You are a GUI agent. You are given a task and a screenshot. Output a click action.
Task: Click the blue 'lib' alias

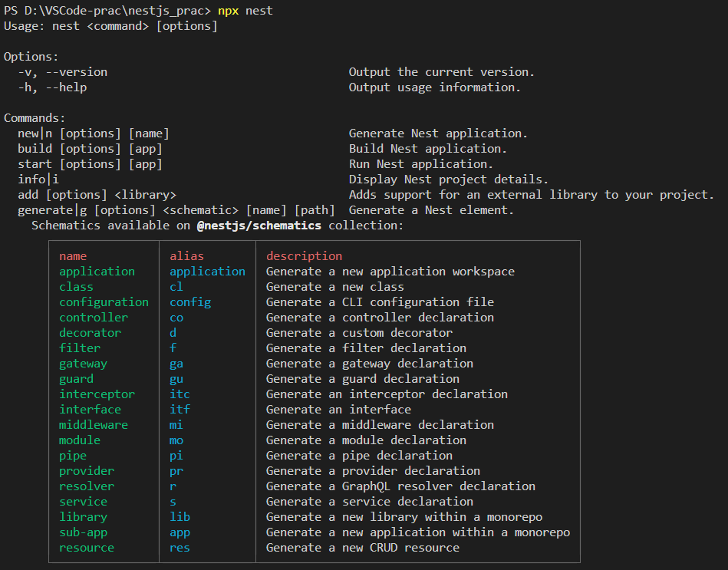tap(180, 516)
